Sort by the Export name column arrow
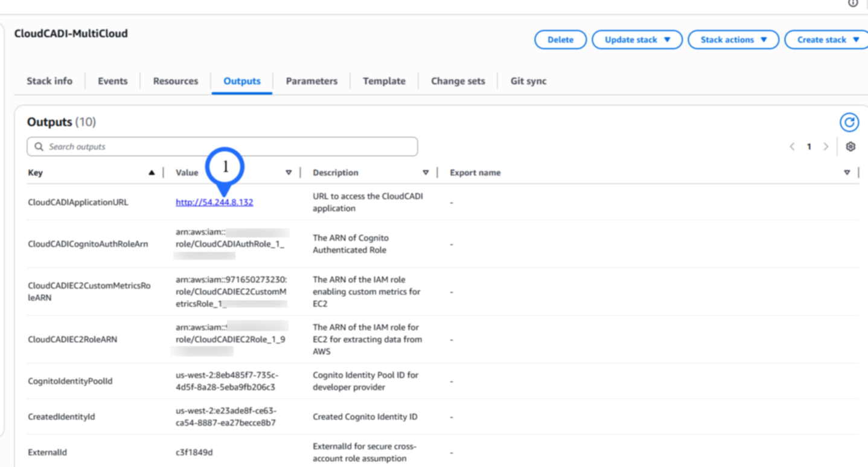 click(x=847, y=173)
